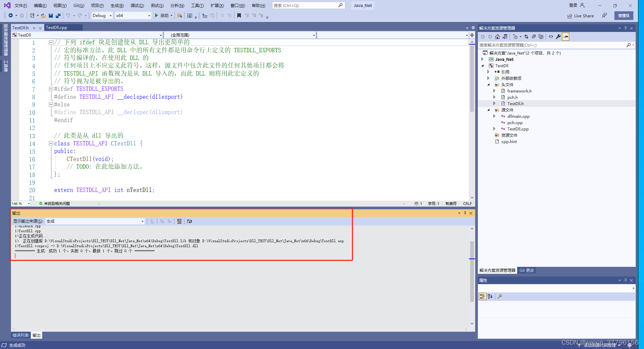This screenshot has width=644, height=349.
Task: Toggle auto-hide pin on Output panel
Action: 465,213
